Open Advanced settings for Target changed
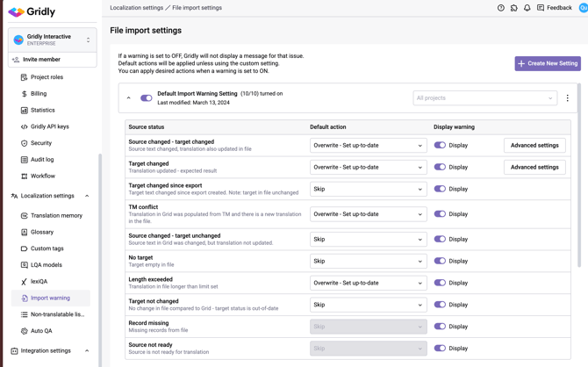Screen dimensions: 588x367 [534, 167]
